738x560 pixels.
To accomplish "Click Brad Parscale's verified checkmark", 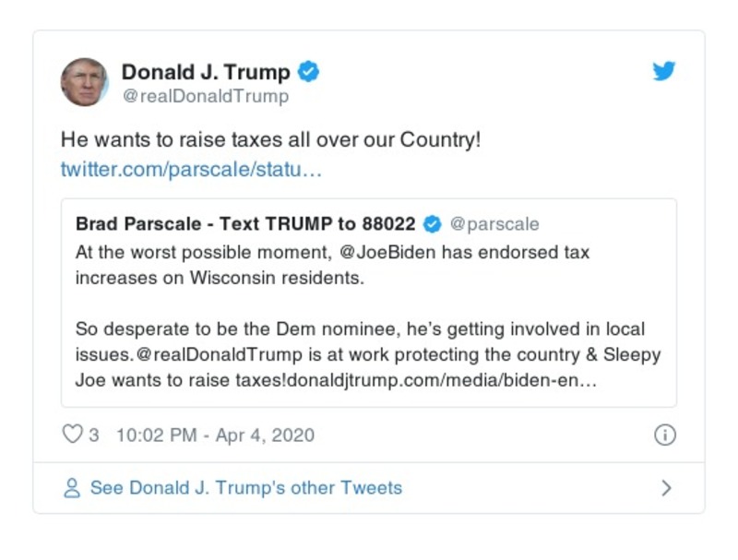I will coord(431,222).
